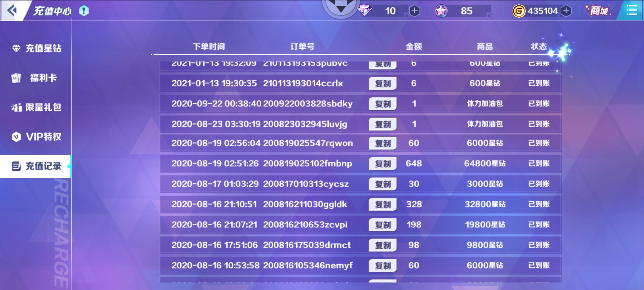Open the list menu icon at top right
This screenshot has height=290, width=644.
tap(632, 10)
